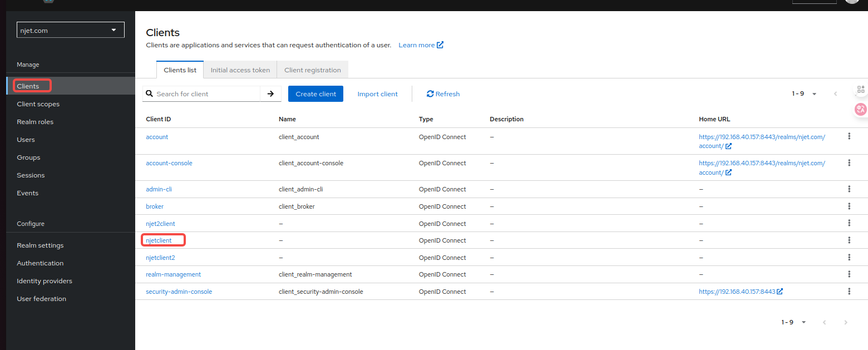Open Client scopes in sidebar
The image size is (868, 350).
pos(38,104)
